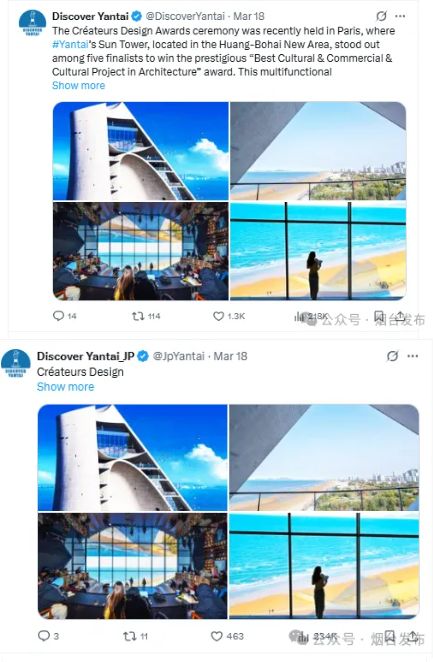Open the @DiscoverYantai handle link
433x662 pixels.
coord(185,16)
